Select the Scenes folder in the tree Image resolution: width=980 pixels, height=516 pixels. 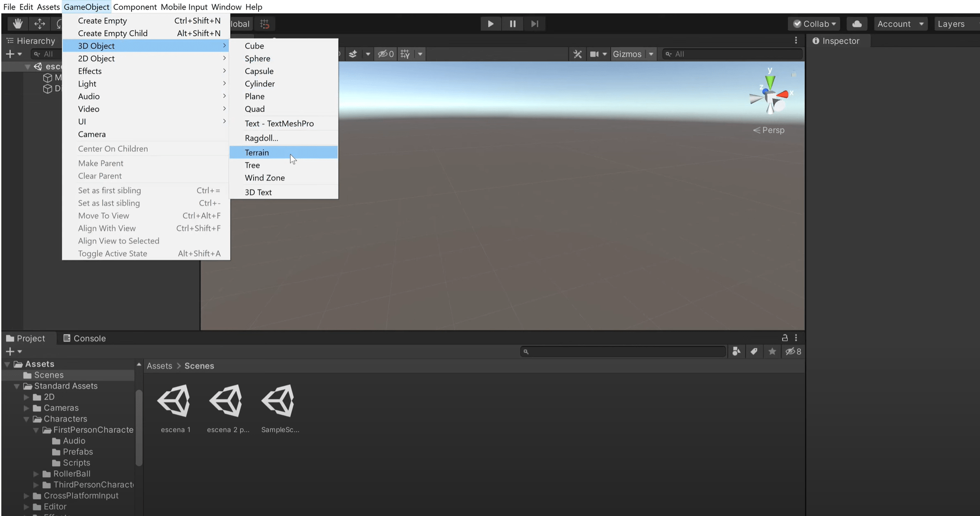coord(68,375)
